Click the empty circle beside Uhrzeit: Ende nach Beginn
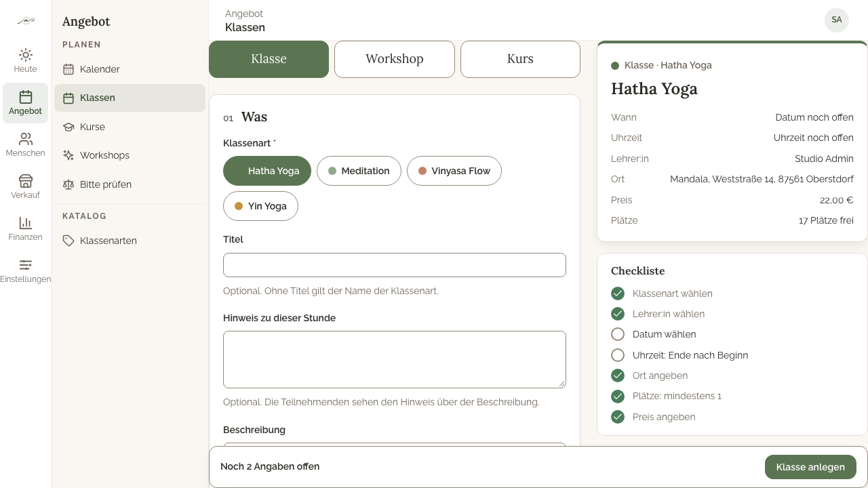Viewport: 868px width, 488px height. [x=618, y=355]
